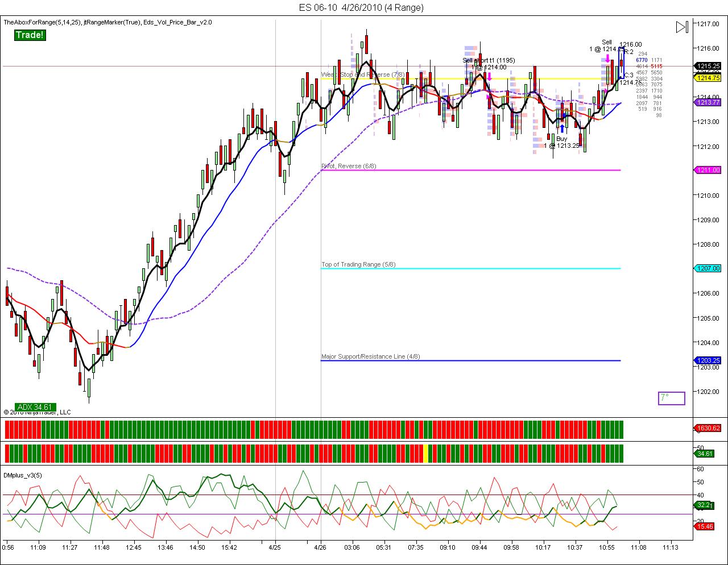
Task: Click the 40 level on DMplus axis
Action: [701, 495]
